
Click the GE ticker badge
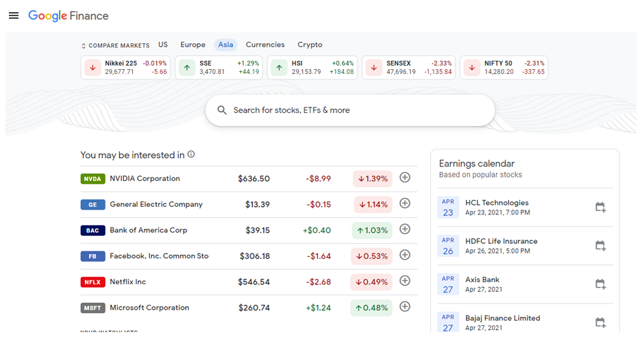click(x=92, y=204)
